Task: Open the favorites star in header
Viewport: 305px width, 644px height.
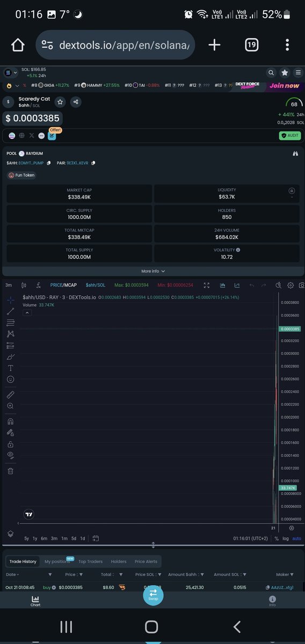Action: tap(285, 72)
